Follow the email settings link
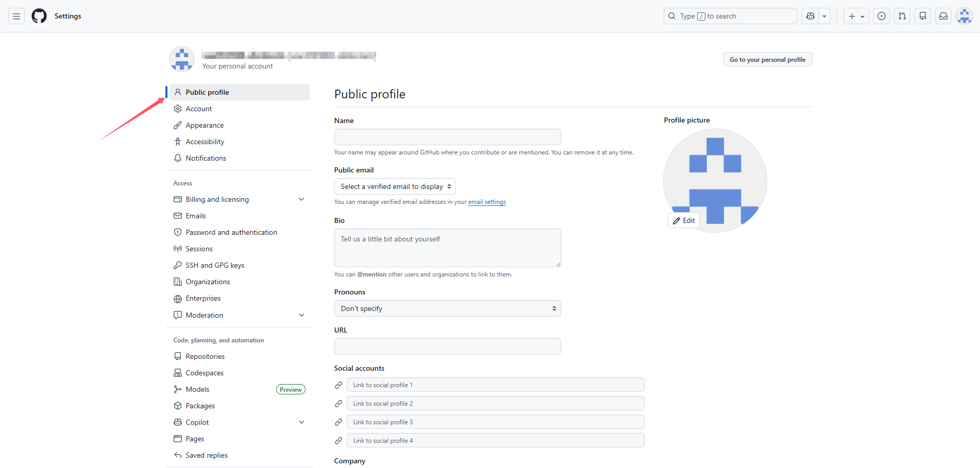The image size is (980, 468). [487, 202]
